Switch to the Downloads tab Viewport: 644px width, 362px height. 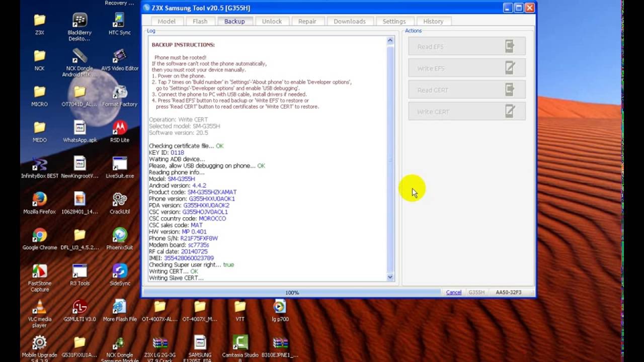pos(349,21)
